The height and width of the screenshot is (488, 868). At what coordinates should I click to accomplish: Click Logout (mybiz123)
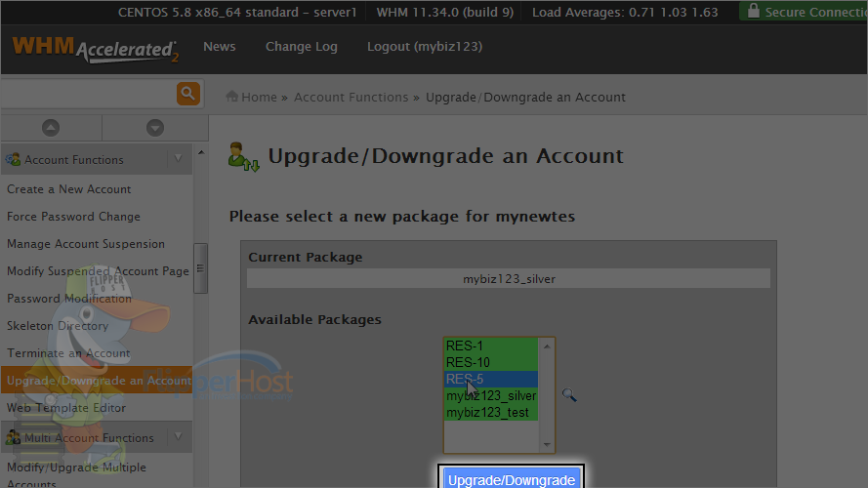[x=425, y=47]
